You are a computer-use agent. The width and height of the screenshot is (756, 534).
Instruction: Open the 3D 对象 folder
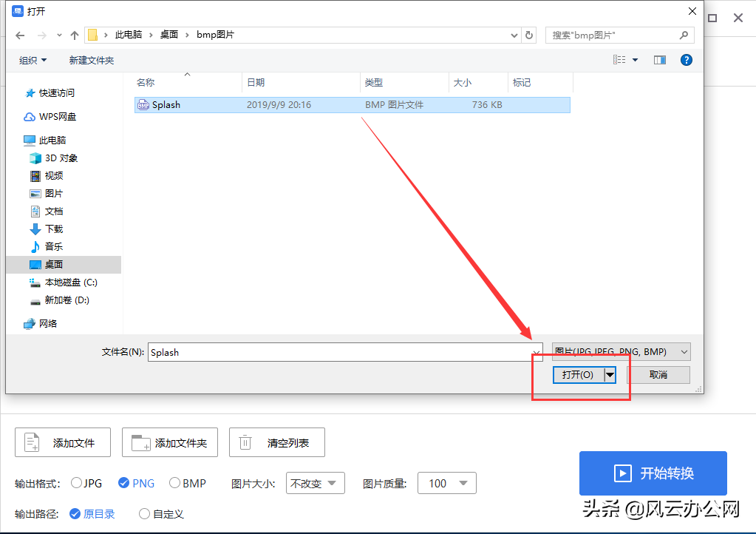tap(53, 158)
